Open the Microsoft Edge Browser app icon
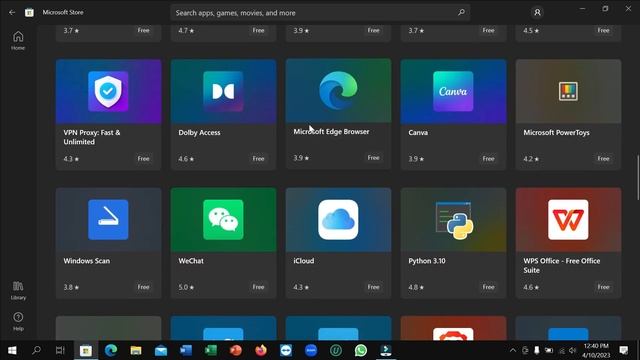640x360 pixels. pyautogui.click(x=338, y=91)
